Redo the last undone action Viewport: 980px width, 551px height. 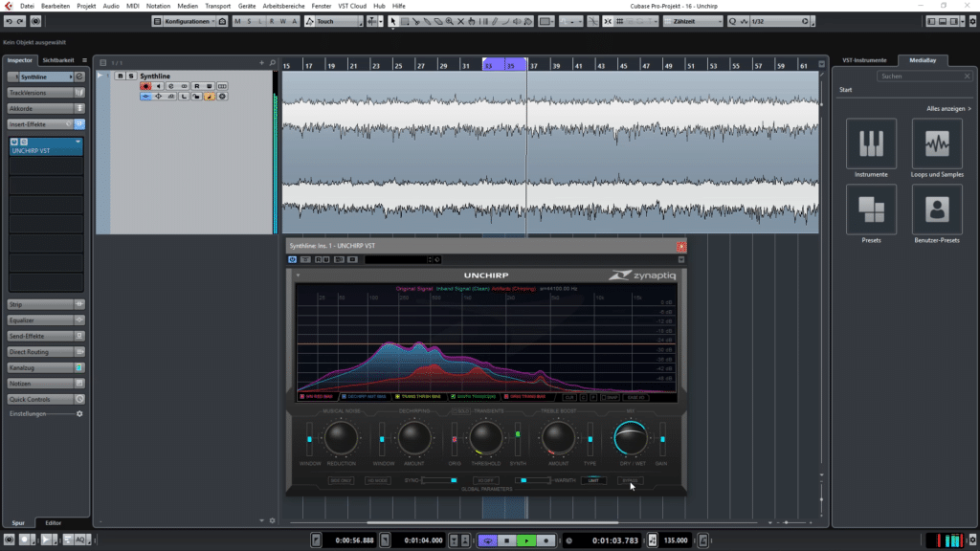pyautogui.click(x=20, y=21)
